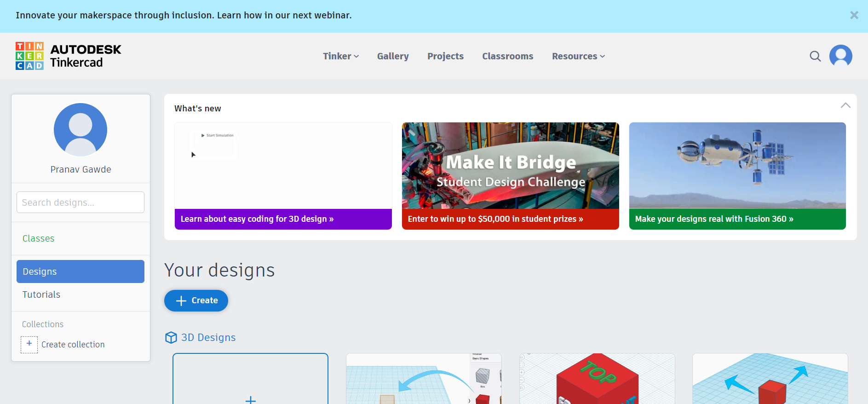
Task: Select Classes in the sidebar
Action: tap(39, 238)
